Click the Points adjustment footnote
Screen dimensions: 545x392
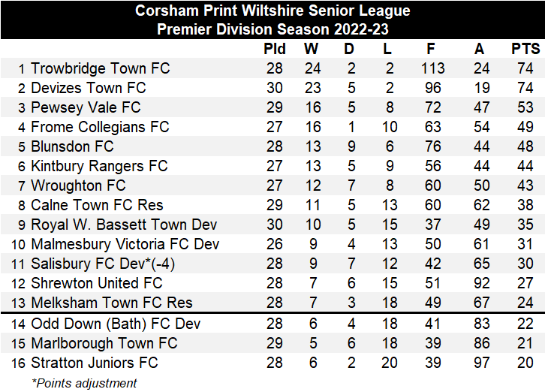84,382
